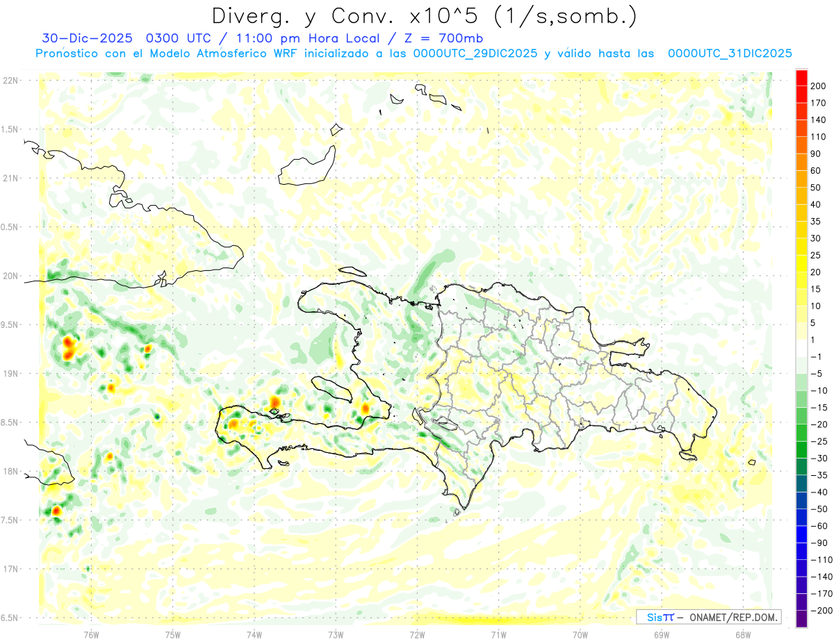The height and width of the screenshot is (644, 834).
Task: Click the latitude label '7.5N'
Action: click(x=10, y=520)
